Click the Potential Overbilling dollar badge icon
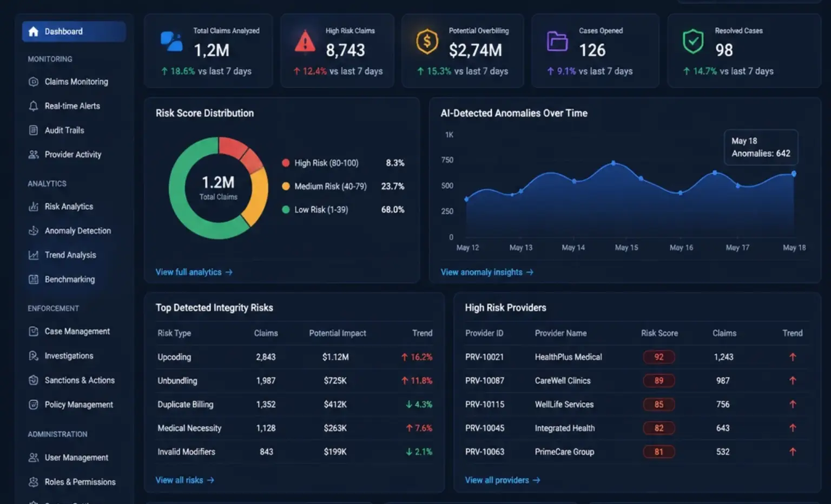The image size is (831, 504). (427, 42)
